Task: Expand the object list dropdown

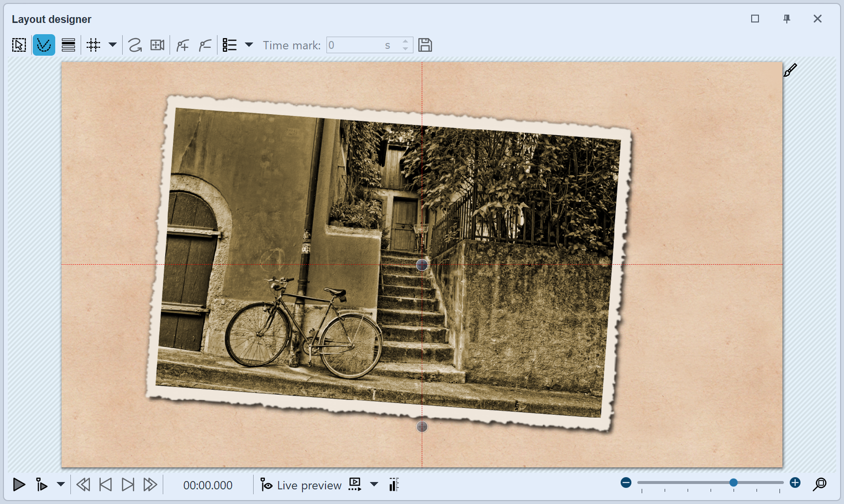Action: (249, 44)
